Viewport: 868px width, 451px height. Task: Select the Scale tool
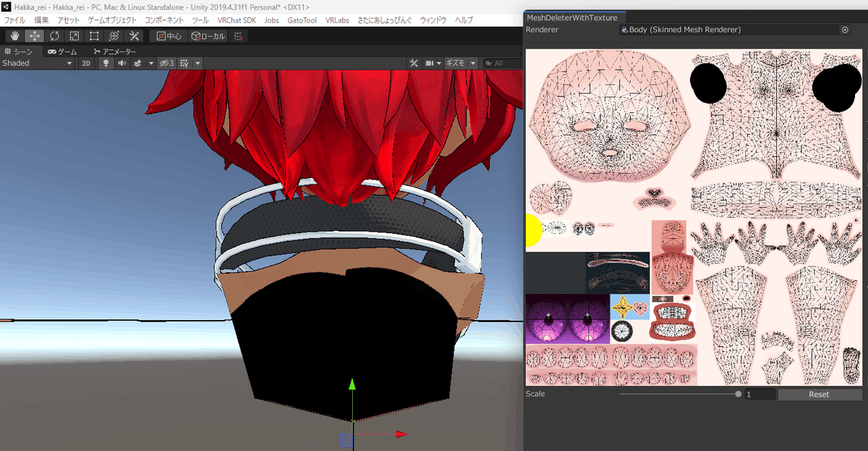74,35
